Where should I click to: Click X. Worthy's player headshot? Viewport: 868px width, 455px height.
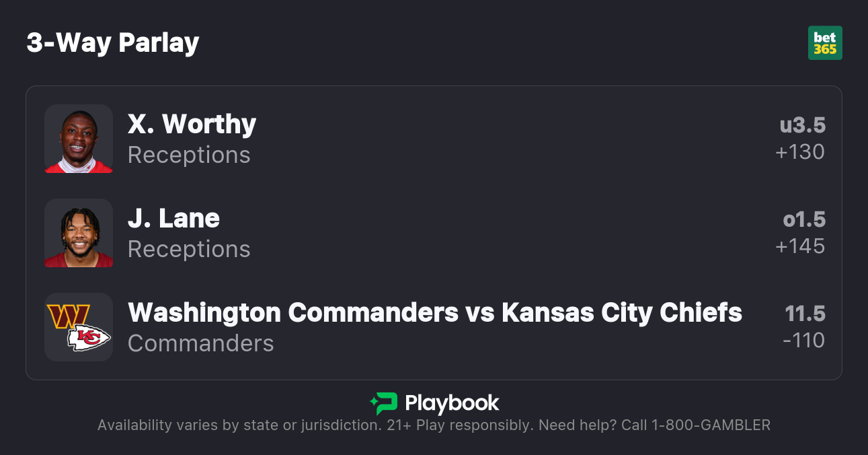79,139
